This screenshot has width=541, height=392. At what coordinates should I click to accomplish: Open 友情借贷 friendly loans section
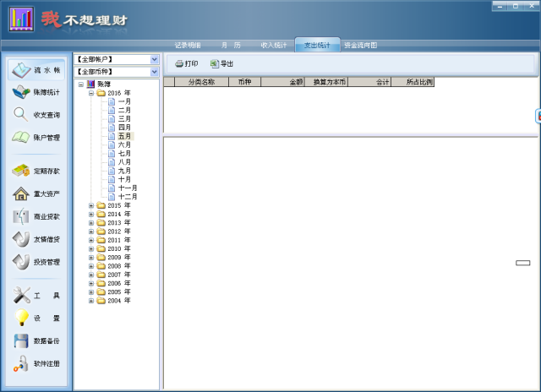click(x=36, y=239)
